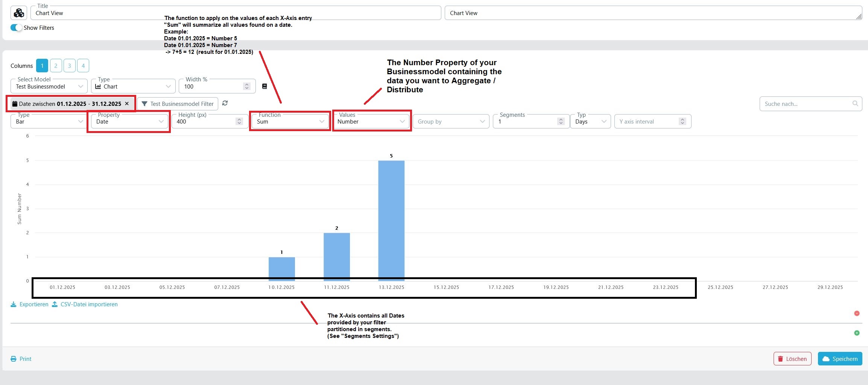Remove the Date zwischen filter chip
This screenshot has width=868, height=385.
coord(126,103)
